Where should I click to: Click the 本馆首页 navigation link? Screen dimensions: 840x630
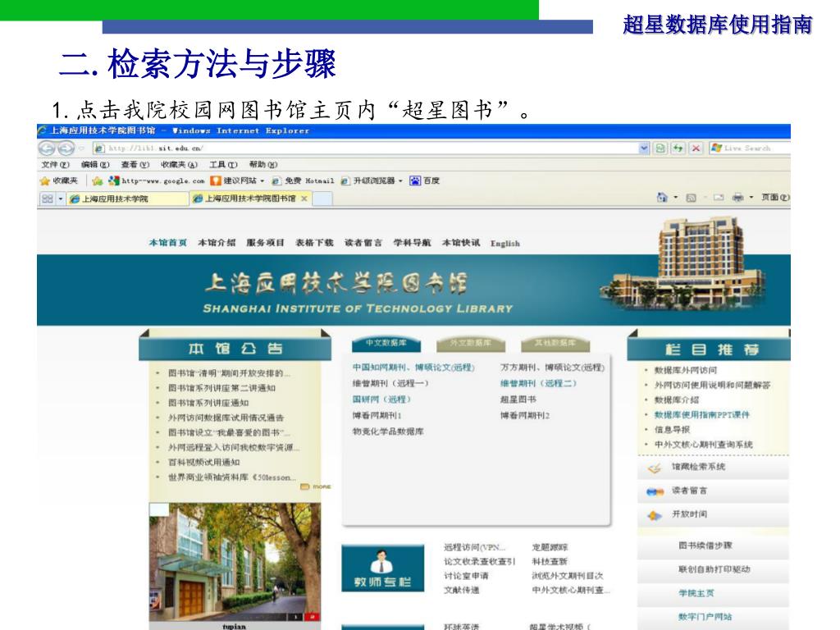click(x=167, y=243)
